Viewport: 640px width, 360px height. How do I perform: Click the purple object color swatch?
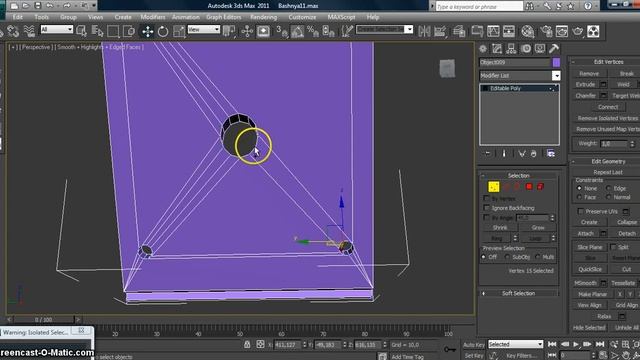pyautogui.click(x=556, y=62)
